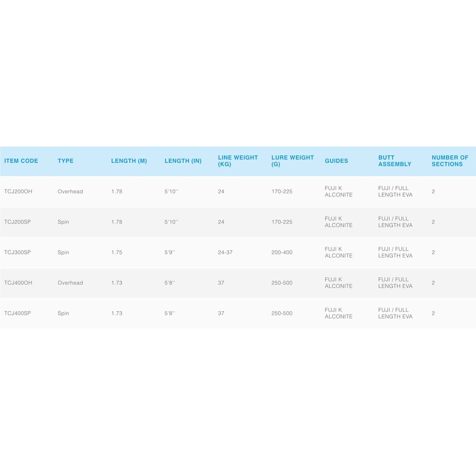Click the 24-37 line weight value
The image size is (476, 476).
(x=227, y=252)
